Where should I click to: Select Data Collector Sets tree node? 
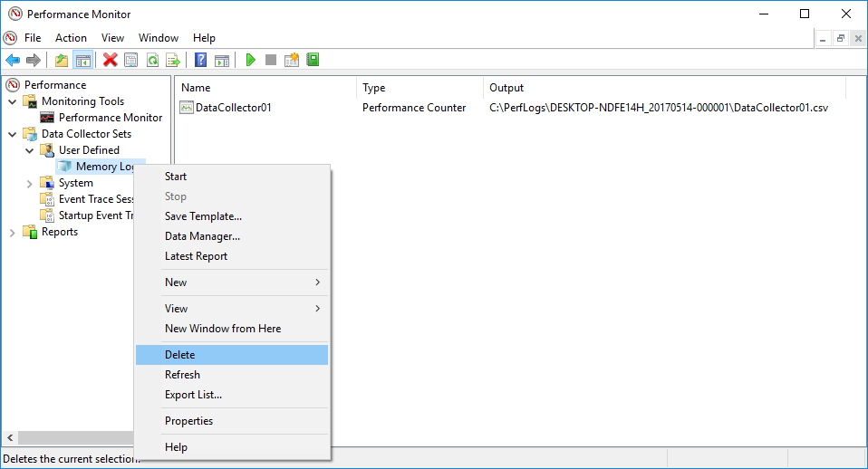86,134
